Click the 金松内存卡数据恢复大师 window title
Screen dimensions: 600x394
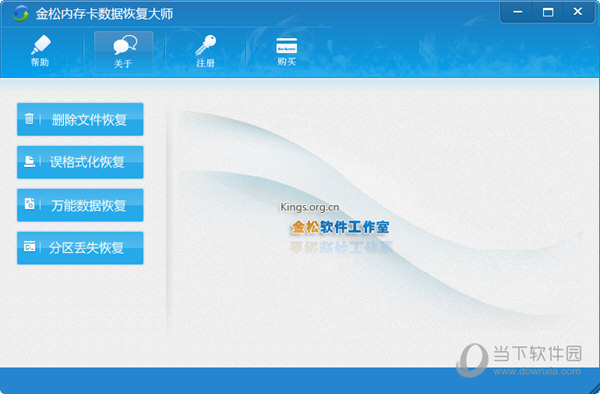[x=104, y=14]
